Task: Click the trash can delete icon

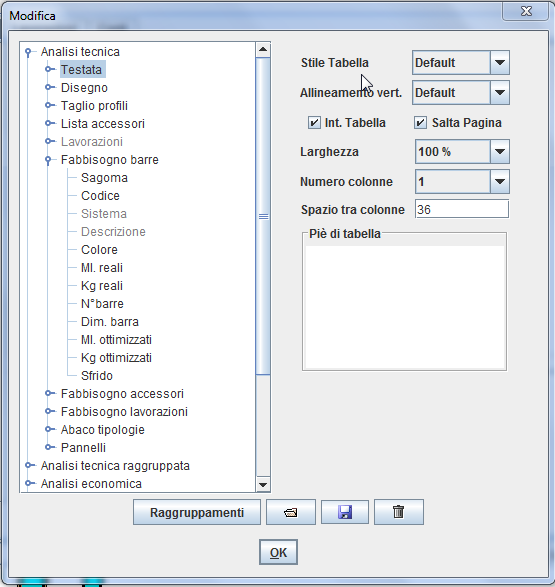Action: click(399, 512)
